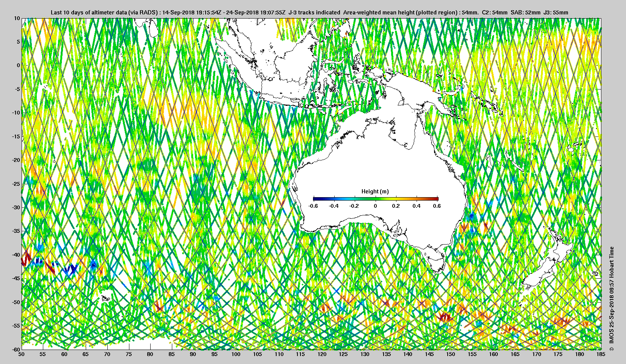Image resolution: width=626 pixels, height=364 pixels.
Task: Click latitude axis label -10
Action: point(16,113)
